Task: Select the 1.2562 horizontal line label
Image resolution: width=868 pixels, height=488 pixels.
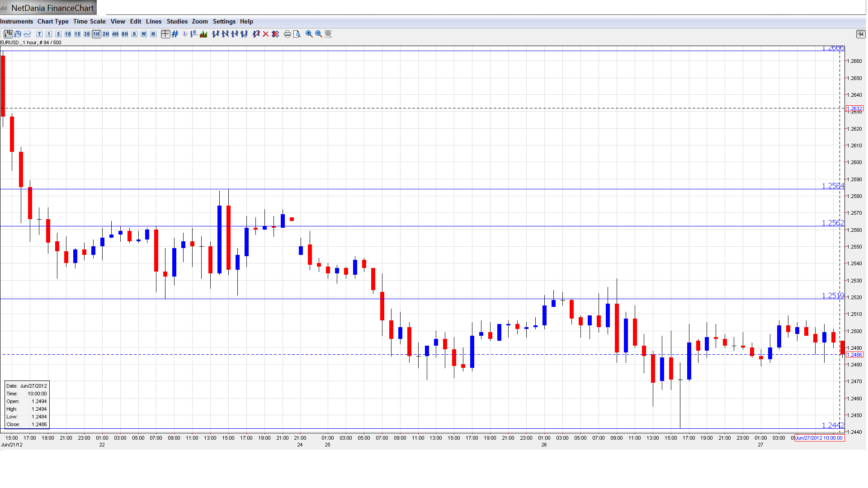Action: [833, 223]
